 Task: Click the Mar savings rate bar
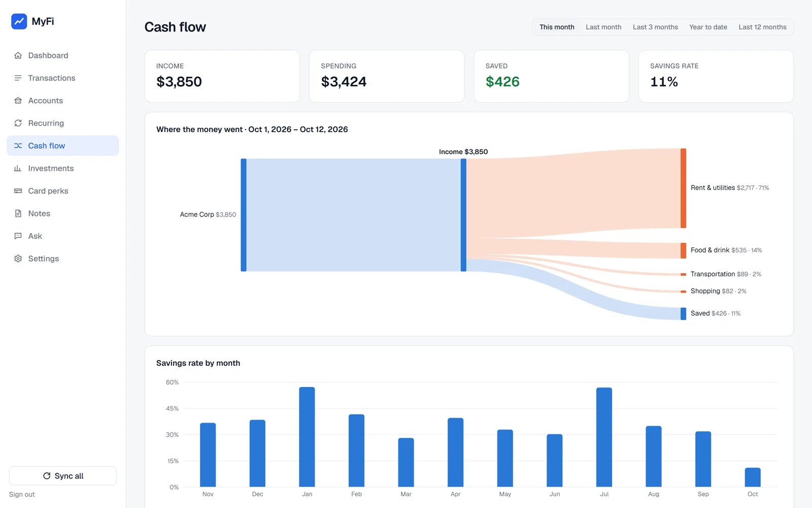tap(406, 462)
